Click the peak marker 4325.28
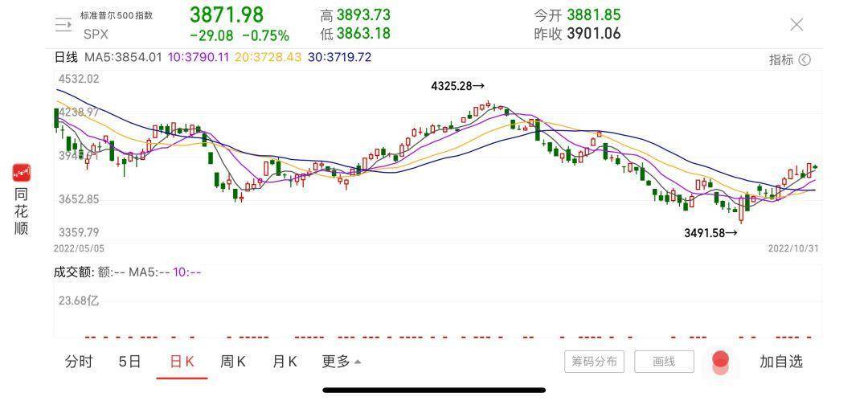The height and width of the screenshot is (401, 868). (x=458, y=86)
